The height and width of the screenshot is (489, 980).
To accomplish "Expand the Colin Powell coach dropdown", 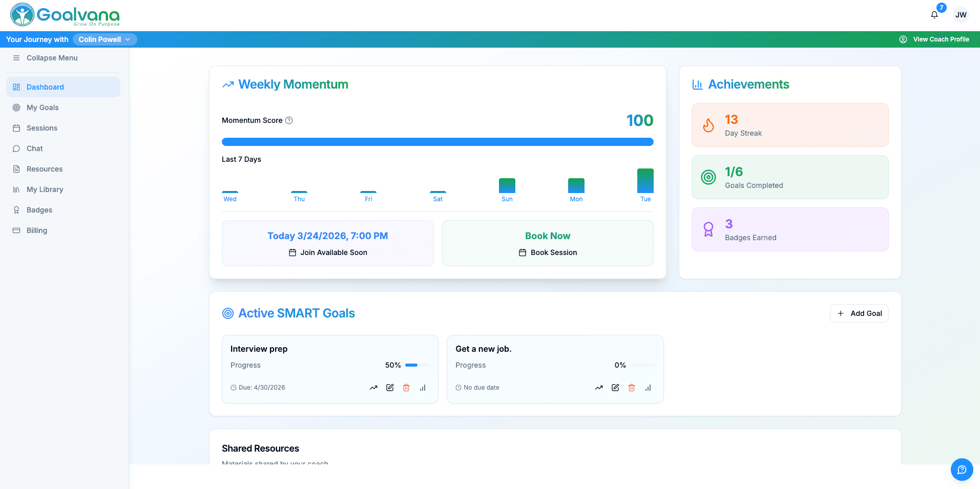I will click(105, 39).
